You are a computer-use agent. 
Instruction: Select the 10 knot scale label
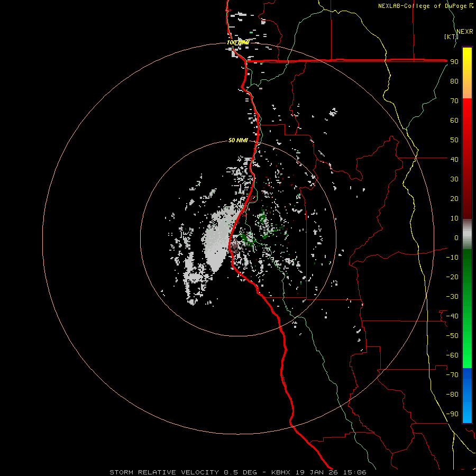(454, 218)
